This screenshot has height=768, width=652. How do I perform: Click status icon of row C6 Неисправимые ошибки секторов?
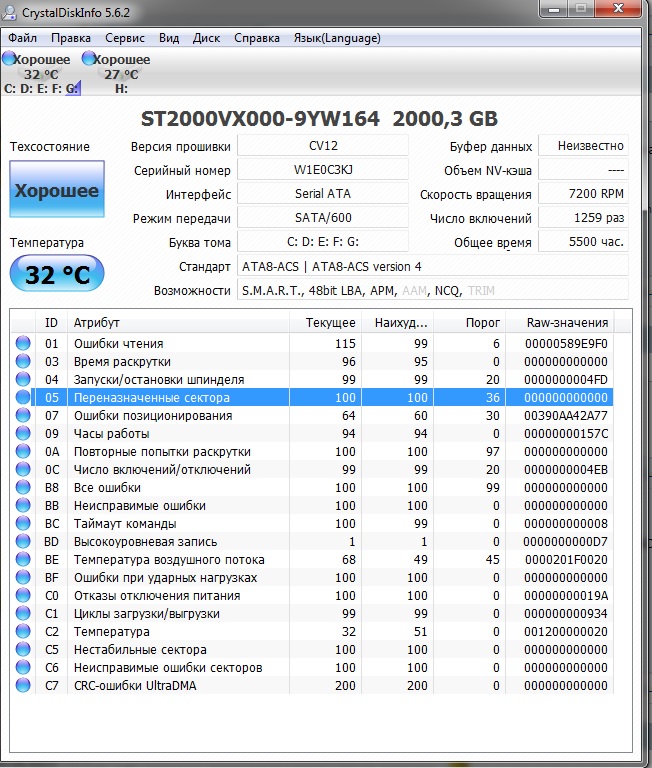click(23, 668)
